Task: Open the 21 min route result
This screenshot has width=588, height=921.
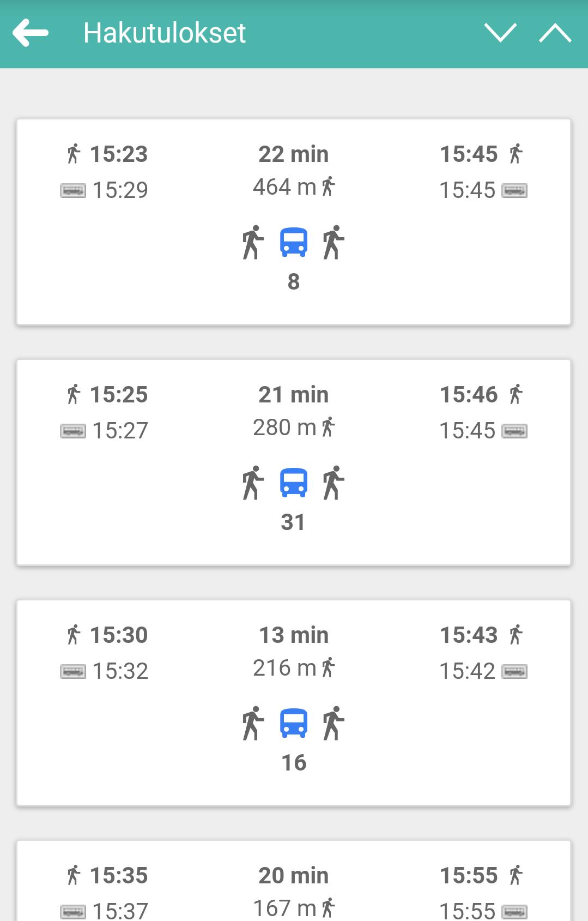Action: pyautogui.click(x=294, y=462)
